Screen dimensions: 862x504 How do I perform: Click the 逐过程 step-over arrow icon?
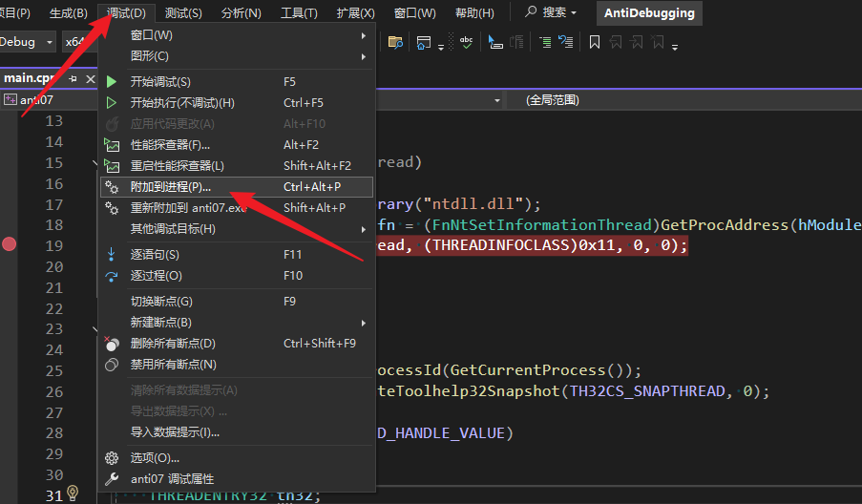(x=112, y=276)
